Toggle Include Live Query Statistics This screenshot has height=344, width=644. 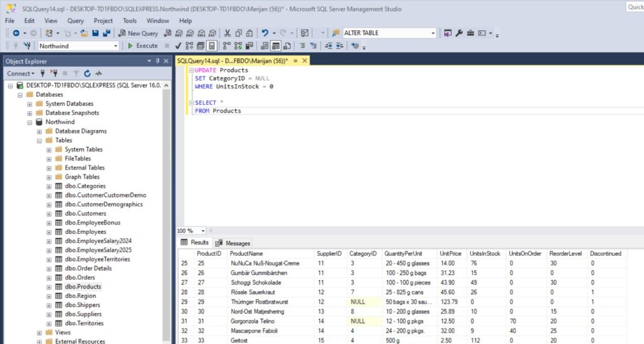coord(238,45)
